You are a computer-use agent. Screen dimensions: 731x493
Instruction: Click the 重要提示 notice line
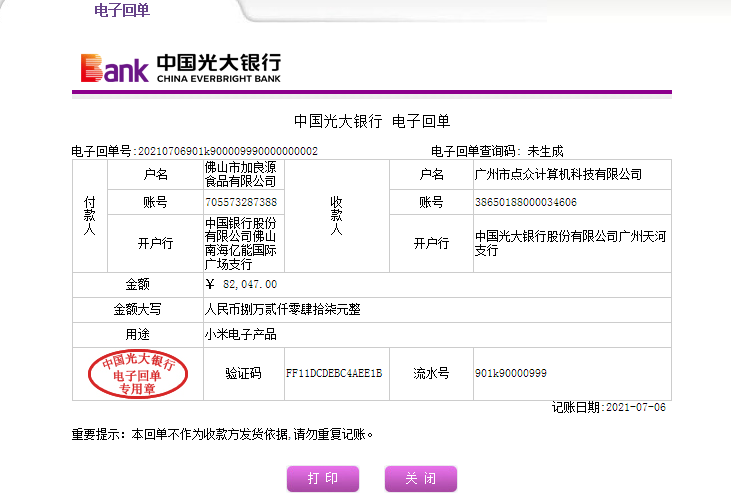[x=222, y=434]
